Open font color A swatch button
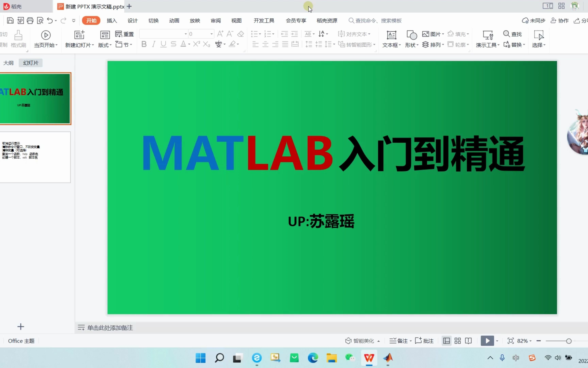 click(183, 44)
